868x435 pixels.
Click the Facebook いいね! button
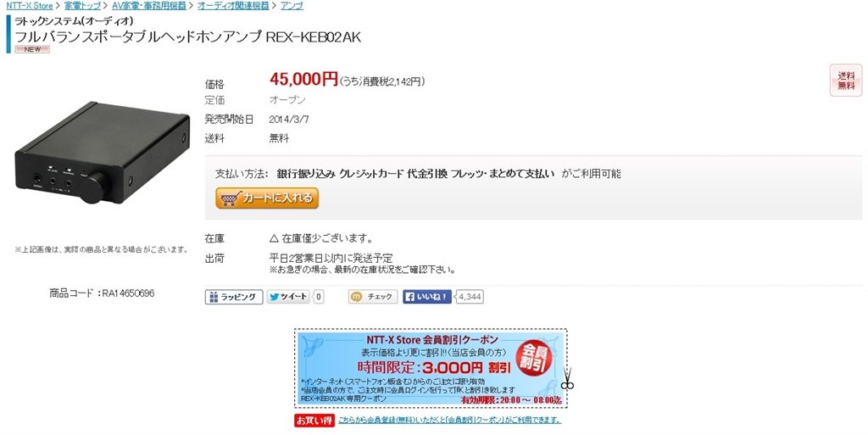click(427, 297)
